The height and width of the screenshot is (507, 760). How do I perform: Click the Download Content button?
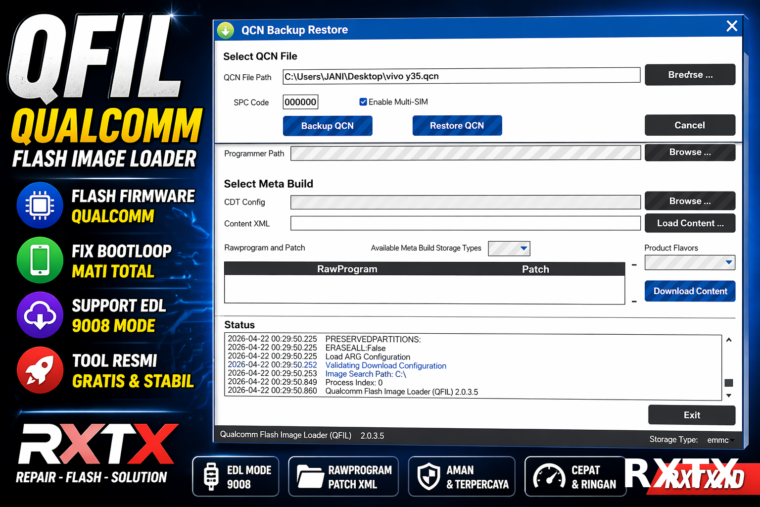click(690, 291)
